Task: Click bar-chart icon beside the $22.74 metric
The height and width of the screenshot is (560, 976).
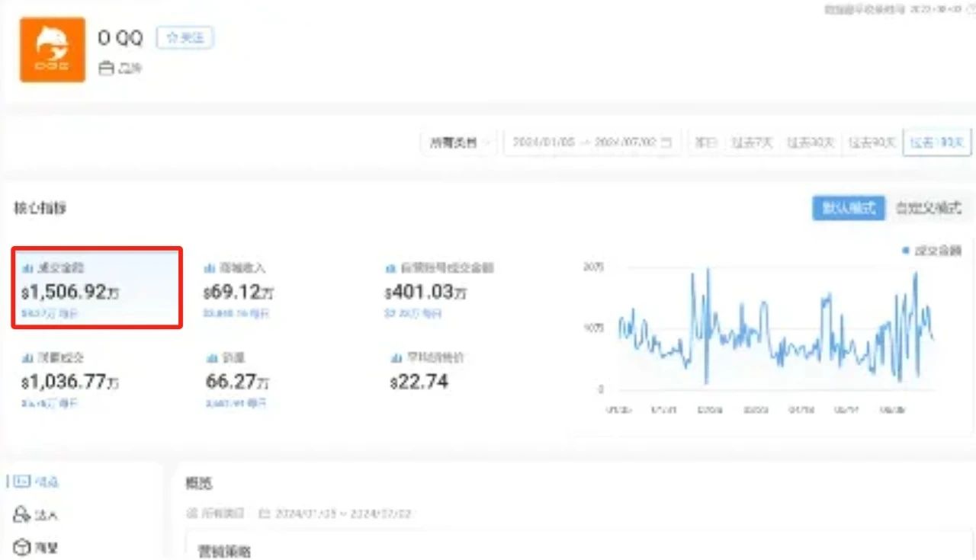Action: [394, 357]
